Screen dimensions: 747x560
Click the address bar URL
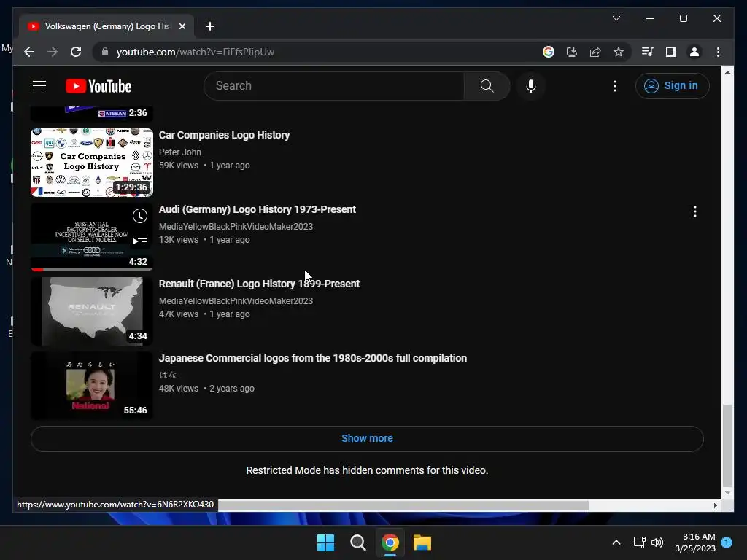(196, 52)
